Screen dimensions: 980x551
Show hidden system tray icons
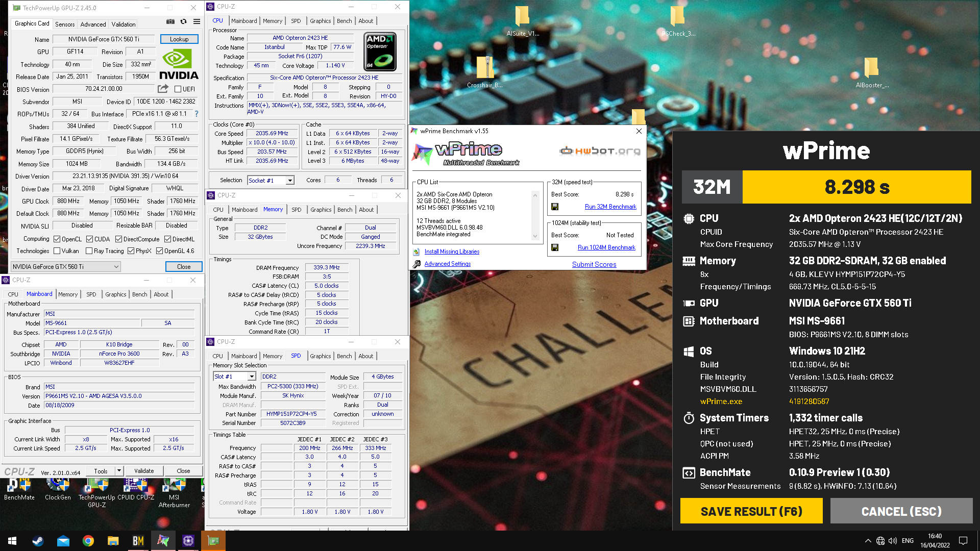coord(868,541)
